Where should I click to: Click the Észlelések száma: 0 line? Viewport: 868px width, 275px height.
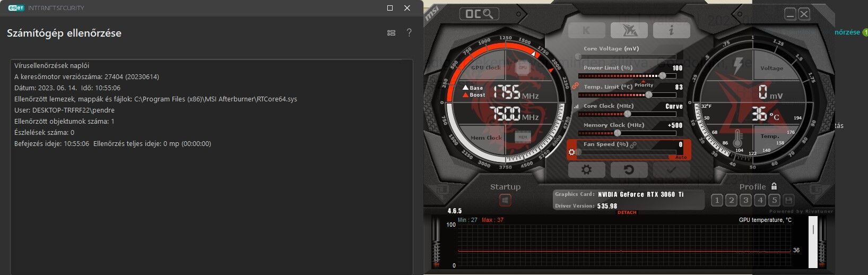[45, 132]
